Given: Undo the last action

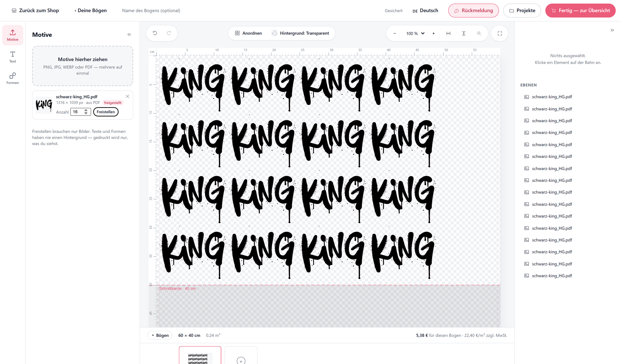Looking at the screenshot, I should (155, 33).
